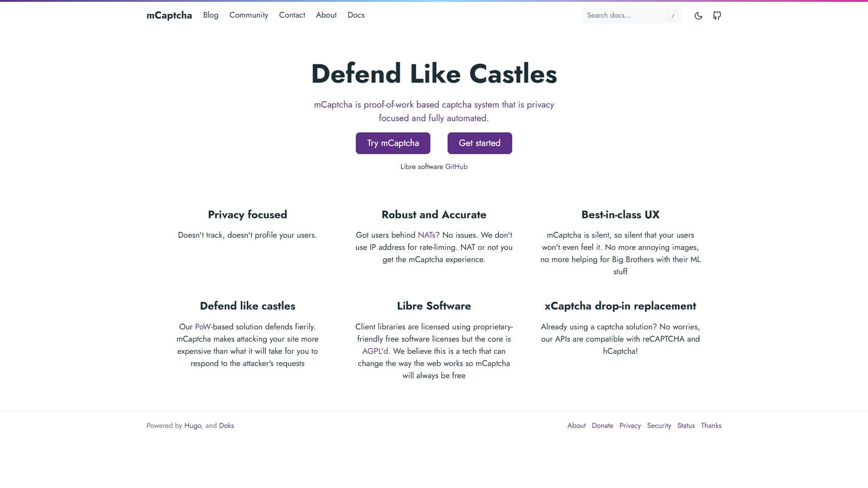
Task: Open the GitHub icon in navbar
Action: coord(717,16)
